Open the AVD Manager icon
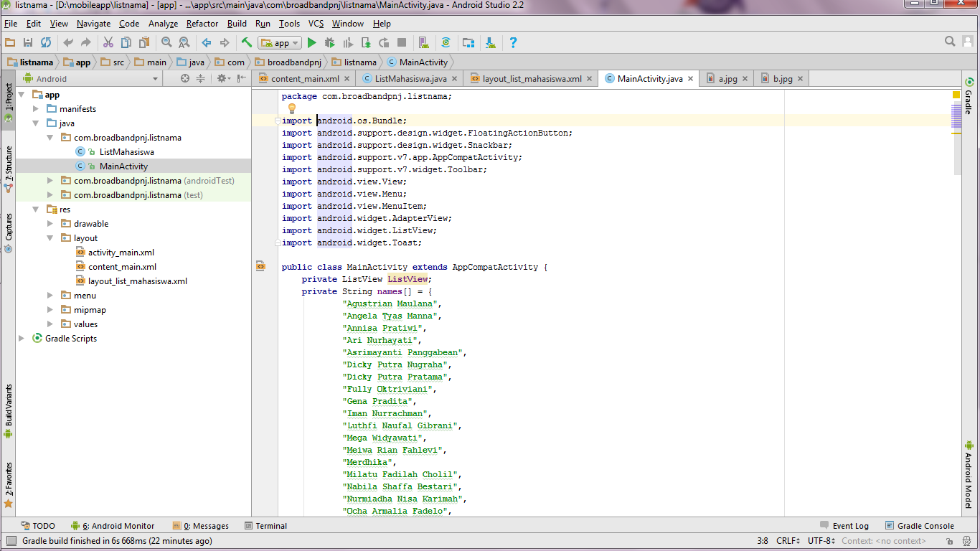Viewport: 980px width, 551px height. (x=423, y=43)
